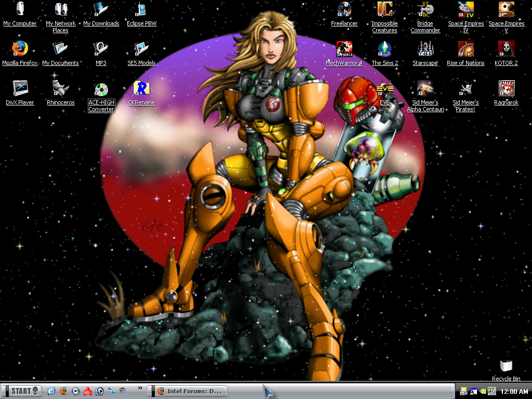
Task: Open the Impossible Creatures shortcut
Action: pyautogui.click(x=384, y=10)
